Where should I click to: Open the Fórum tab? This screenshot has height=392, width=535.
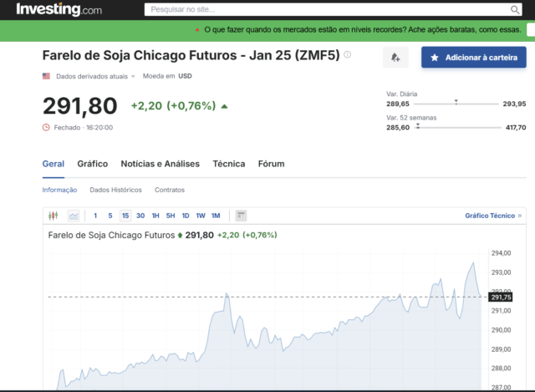[x=271, y=164]
